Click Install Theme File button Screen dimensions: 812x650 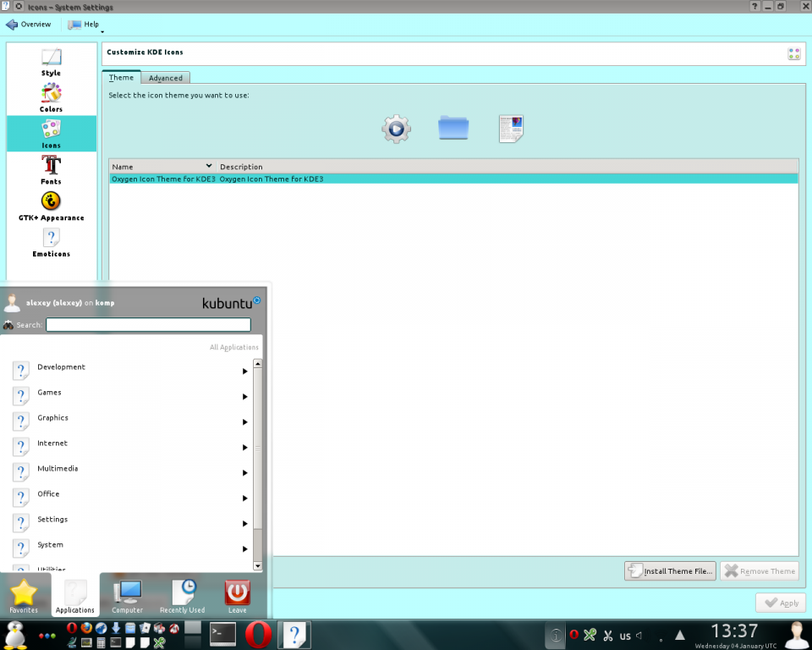670,570
